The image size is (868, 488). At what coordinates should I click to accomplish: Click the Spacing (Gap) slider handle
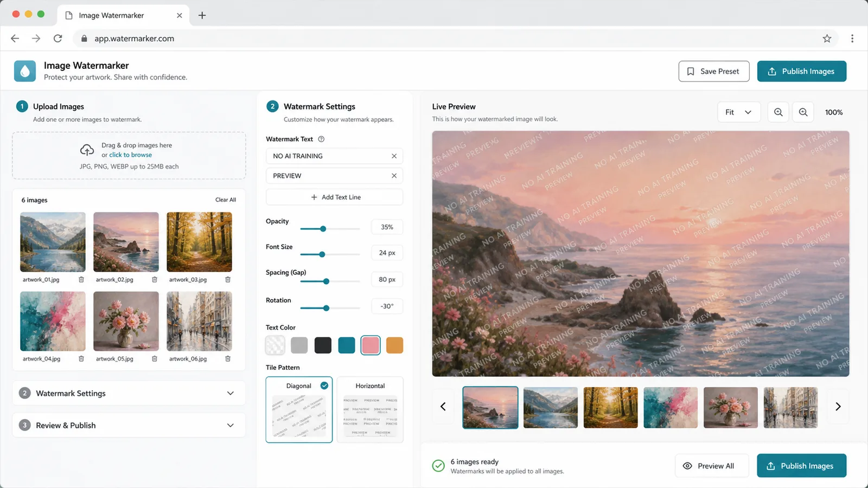coord(326,281)
